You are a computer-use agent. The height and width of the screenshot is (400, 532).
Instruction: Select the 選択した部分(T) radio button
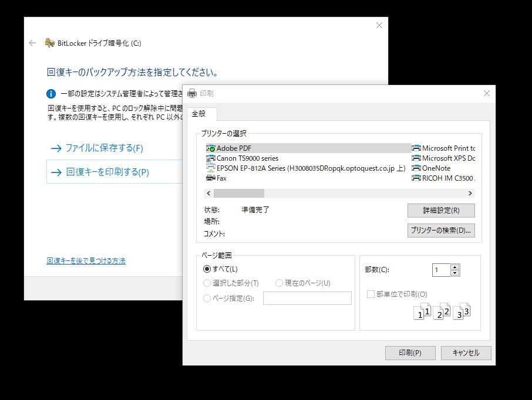[207, 283]
